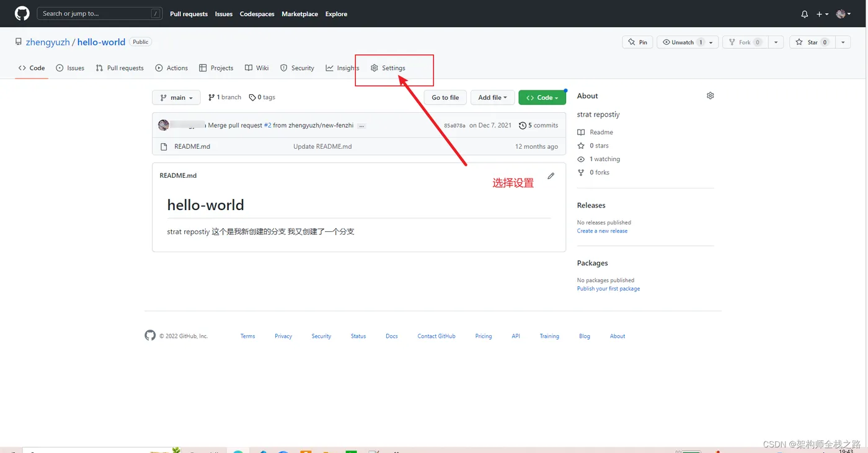868x453 pixels.
Task: Open the notifications bell icon
Action: [x=804, y=14]
